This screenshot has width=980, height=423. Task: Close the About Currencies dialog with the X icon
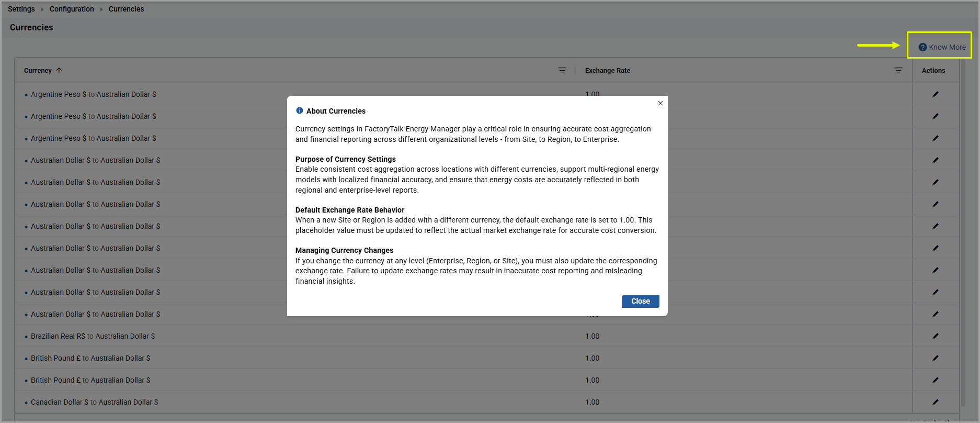[x=660, y=103]
